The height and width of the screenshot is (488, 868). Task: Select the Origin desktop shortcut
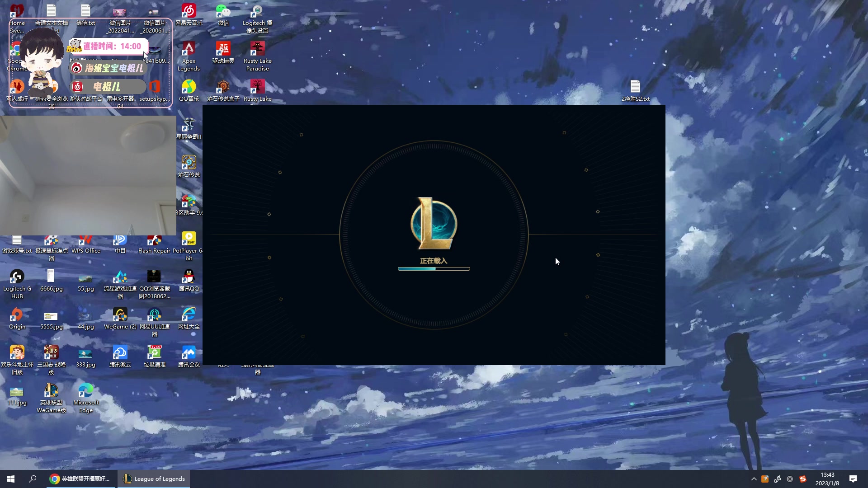(x=17, y=319)
